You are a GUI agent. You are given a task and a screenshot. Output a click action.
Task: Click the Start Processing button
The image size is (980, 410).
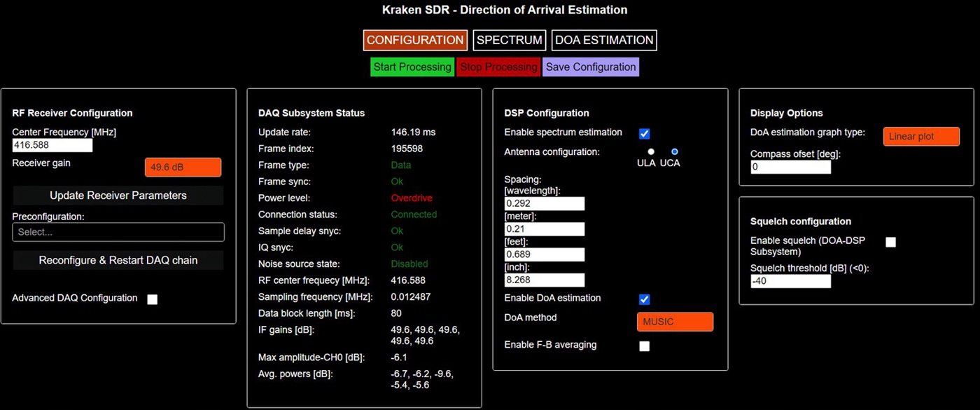412,67
